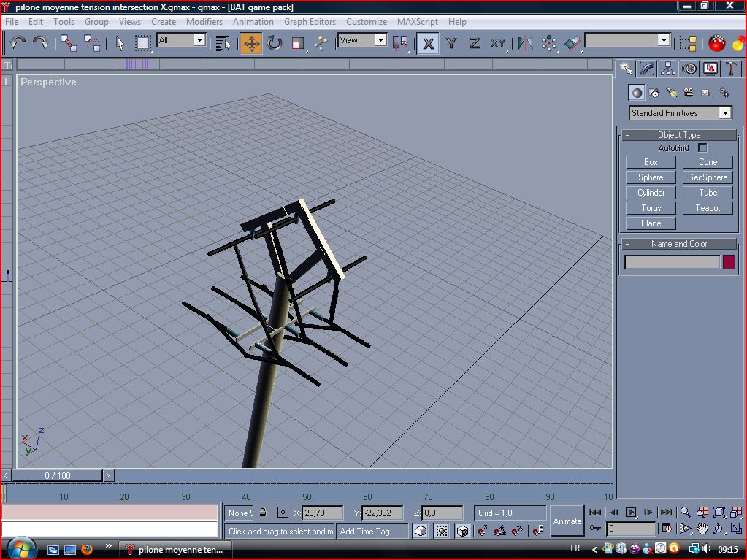747x560 pixels.
Task: Click the 0 / 100 time slider
Action: point(58,475)
